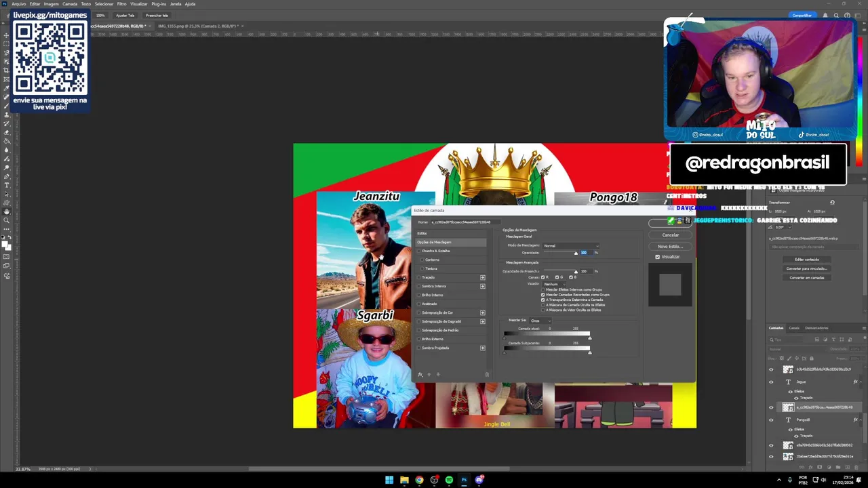
Task: Enable the Traçado style checkbox
Action: (418, 277)
